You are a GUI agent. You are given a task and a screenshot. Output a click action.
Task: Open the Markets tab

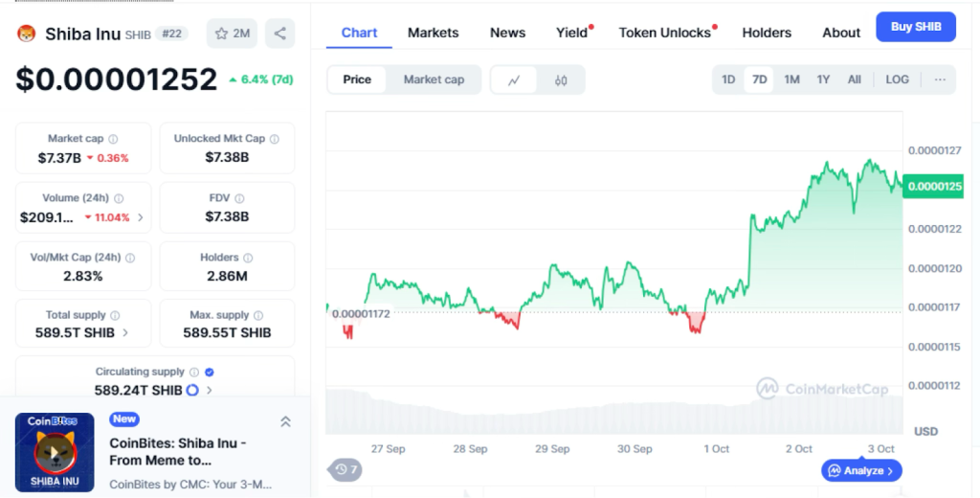pyautogui.click(x=433, y=33)
